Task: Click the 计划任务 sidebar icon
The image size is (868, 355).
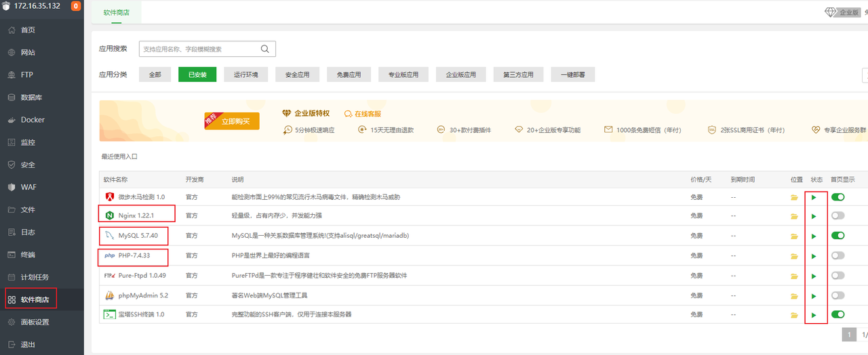Action: point(12,277)
